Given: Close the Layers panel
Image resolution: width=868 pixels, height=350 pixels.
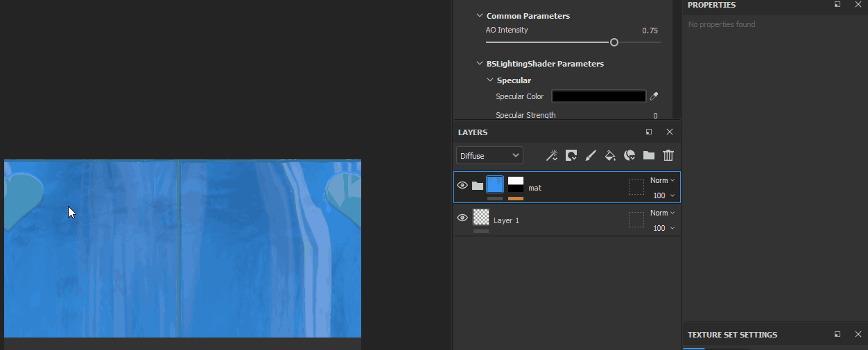Looking at the screenshot, I should [x=670, y=132].
